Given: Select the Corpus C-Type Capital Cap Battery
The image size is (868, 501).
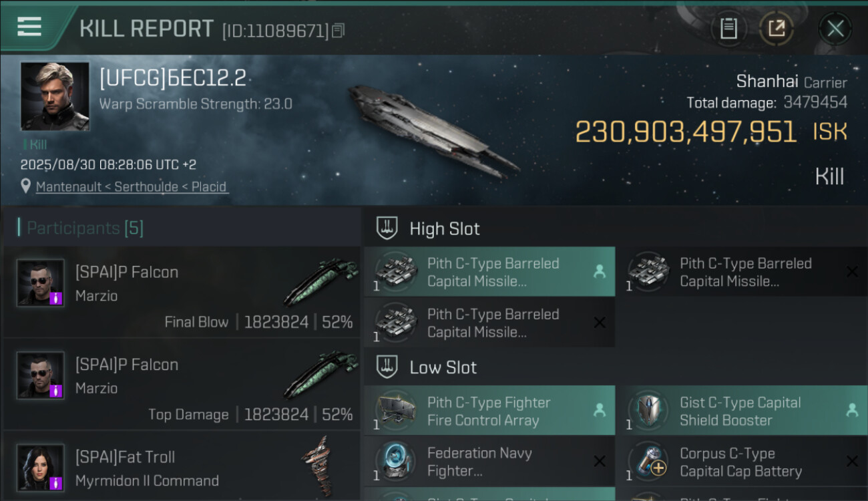Looking at the screenshot, I should 741,462.
